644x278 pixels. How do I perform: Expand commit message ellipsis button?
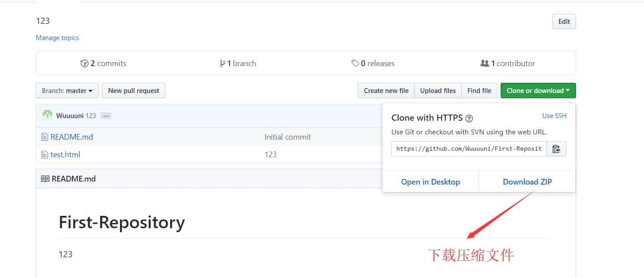(106, 116)
